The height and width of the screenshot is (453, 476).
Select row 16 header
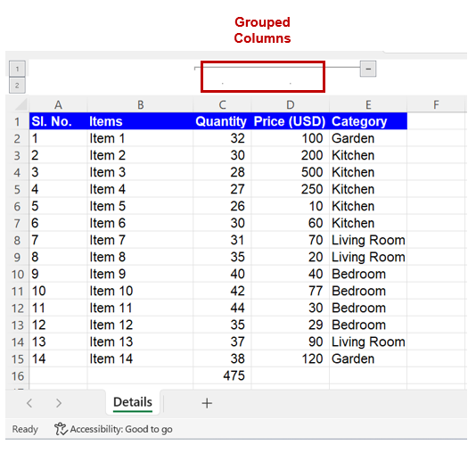click(x=17, y=376)
